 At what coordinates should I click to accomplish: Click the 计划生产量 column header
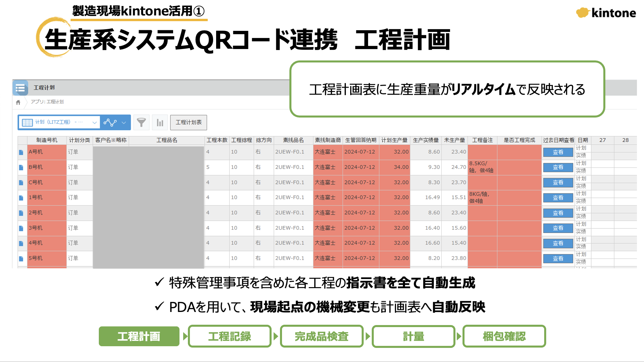pos(394,140)
